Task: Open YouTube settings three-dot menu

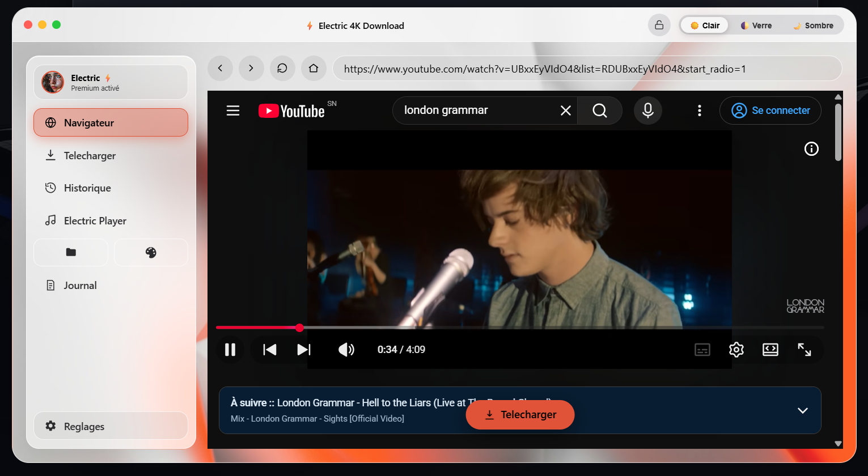Action: tap(700, 110)
